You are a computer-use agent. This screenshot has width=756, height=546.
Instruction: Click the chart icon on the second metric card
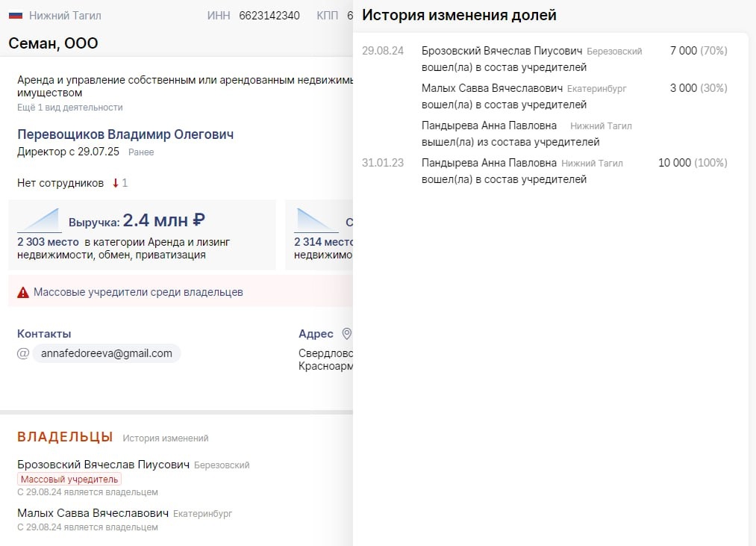315,219
